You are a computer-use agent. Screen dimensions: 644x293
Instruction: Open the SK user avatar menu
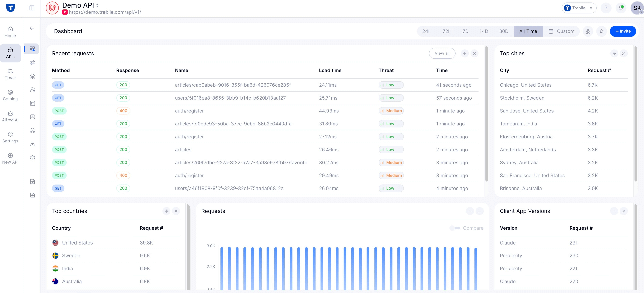[x=637, y=8]
